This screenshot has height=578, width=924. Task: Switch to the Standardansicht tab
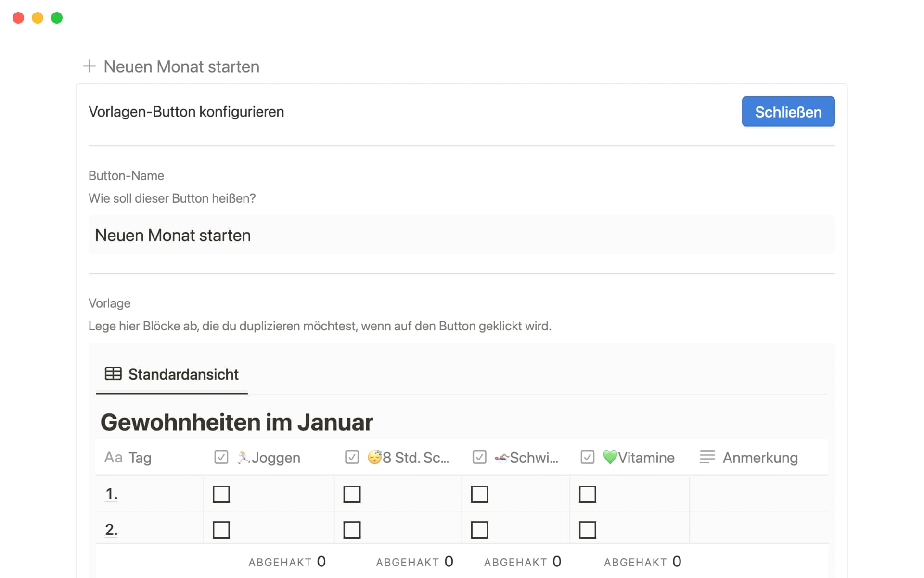coord(183,374)
